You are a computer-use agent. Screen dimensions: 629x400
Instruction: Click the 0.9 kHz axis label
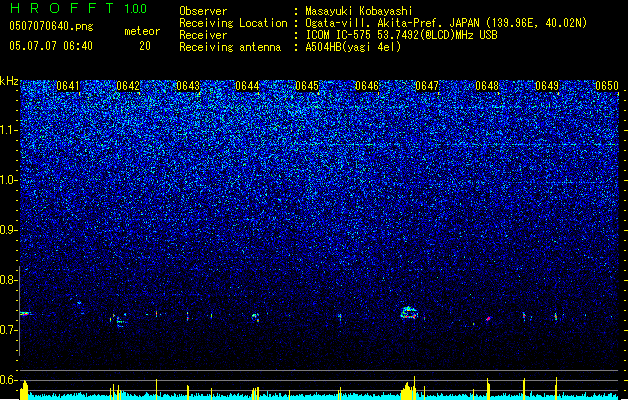9,230
